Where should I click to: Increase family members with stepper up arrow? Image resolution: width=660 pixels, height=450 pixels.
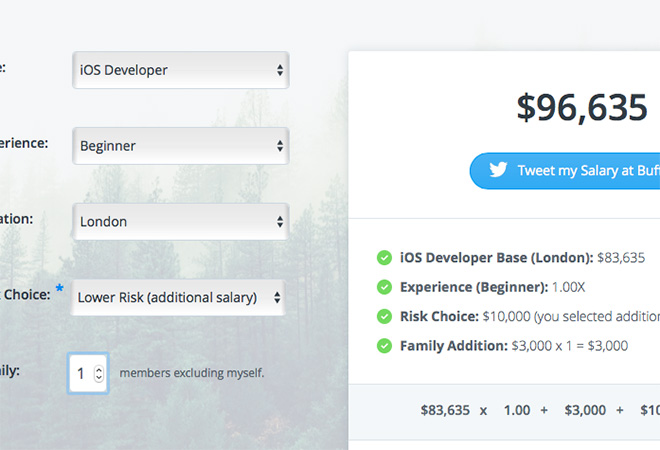[x=98, y=368]
